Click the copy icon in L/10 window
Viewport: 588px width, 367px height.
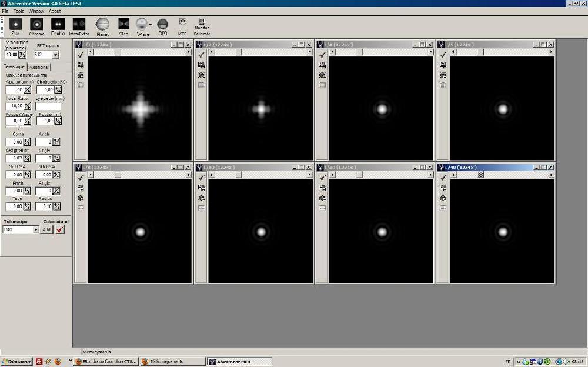201,188
